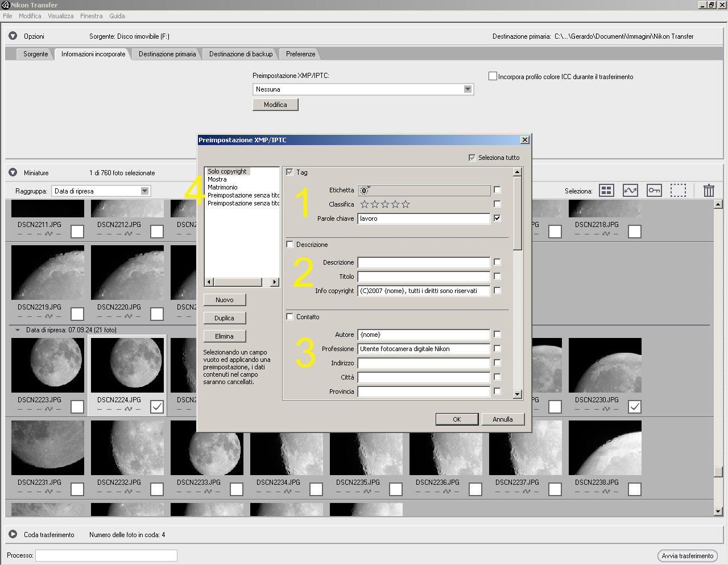Screen dimensions: 728x565
Task: Toggle the Seleziona tutto checkbox
Action: tap(472, 158)
